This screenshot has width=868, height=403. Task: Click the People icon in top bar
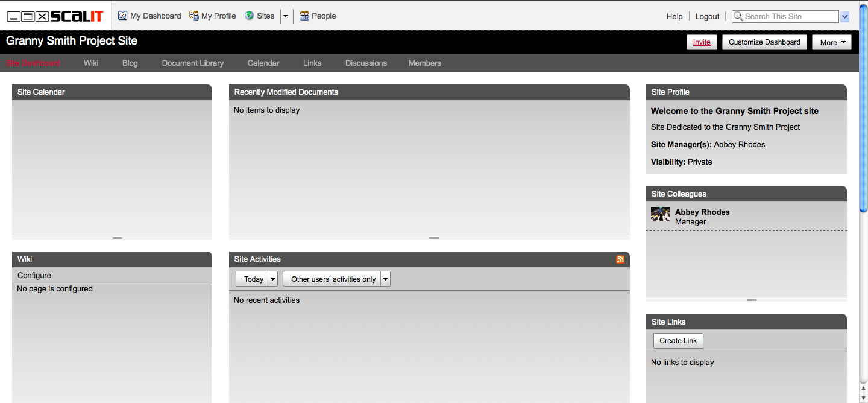304,16
